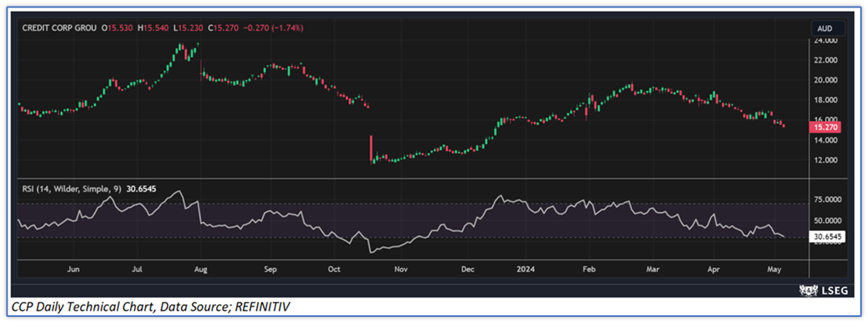
Task: Click the Dec label on time axis
Action: [467, 269]
